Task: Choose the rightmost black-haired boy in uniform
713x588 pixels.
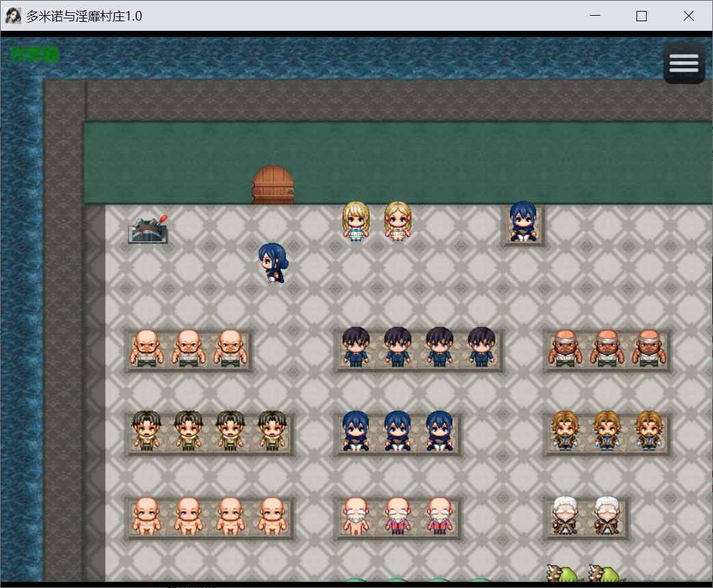Action: (481, 347)
